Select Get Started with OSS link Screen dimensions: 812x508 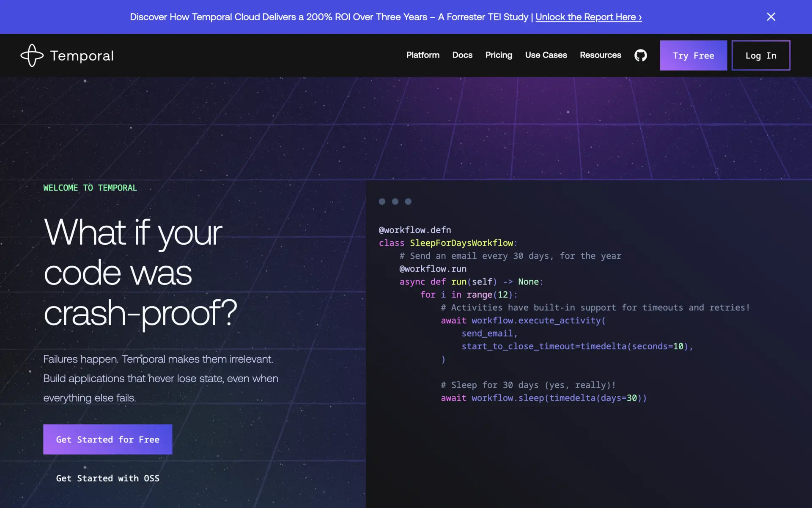107,478
